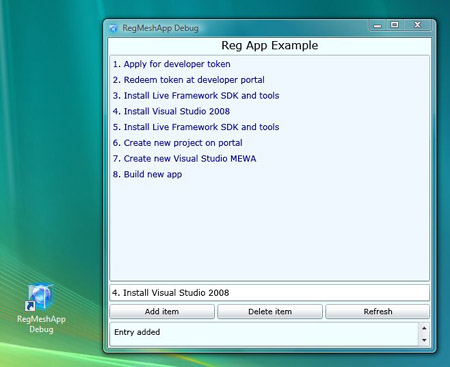Select item 6. Create new project on portal
The height and width of the screenshot is (367, 450).
(x=177, y=143)
